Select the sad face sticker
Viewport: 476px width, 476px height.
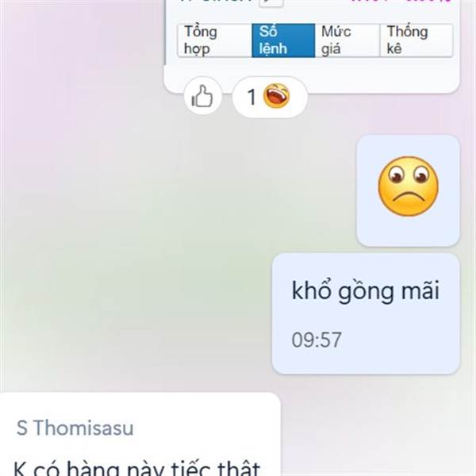tap(408, 186)
